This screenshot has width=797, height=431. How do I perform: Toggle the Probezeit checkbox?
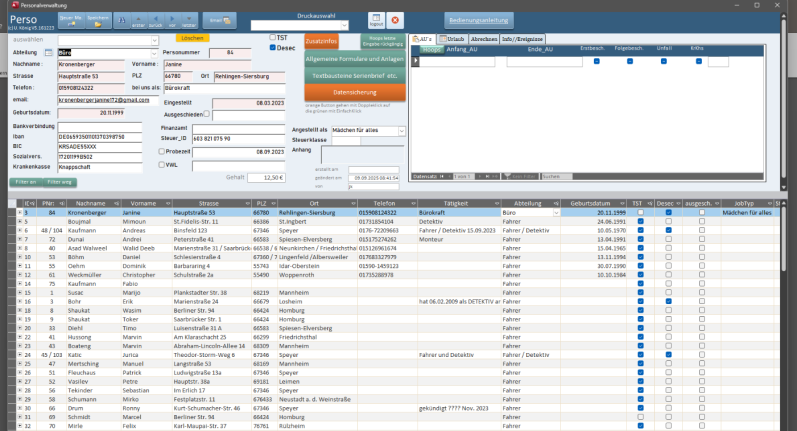tap(163, 151)
